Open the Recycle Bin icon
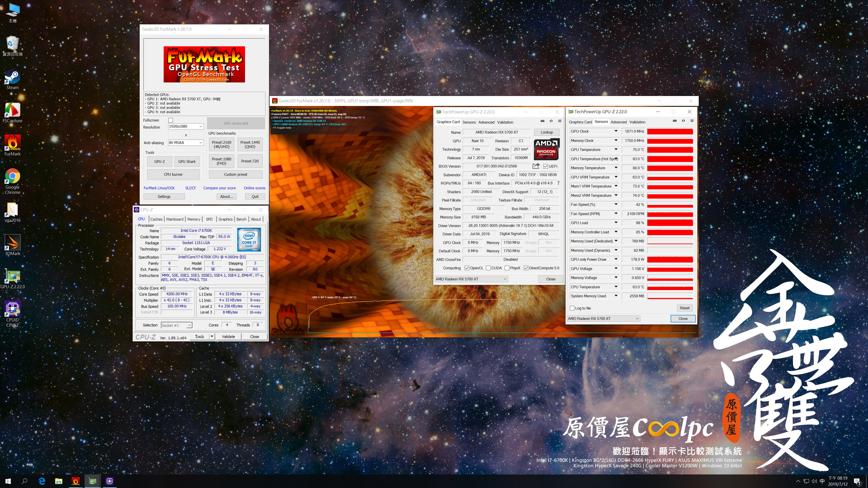Screen dimensions: 868x488 click(x=12, y=47)
